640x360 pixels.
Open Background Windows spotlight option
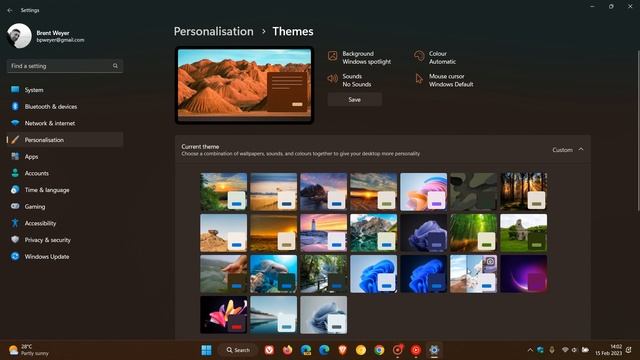pos(360,58)
